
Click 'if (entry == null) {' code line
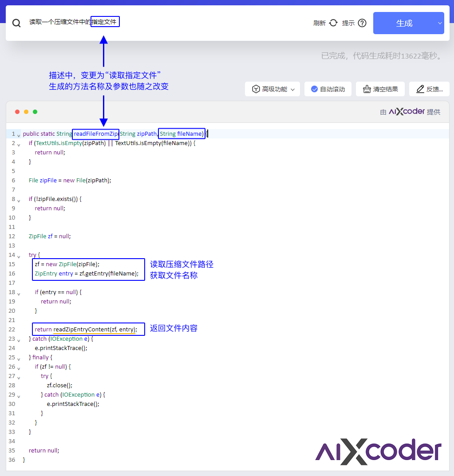58,292
